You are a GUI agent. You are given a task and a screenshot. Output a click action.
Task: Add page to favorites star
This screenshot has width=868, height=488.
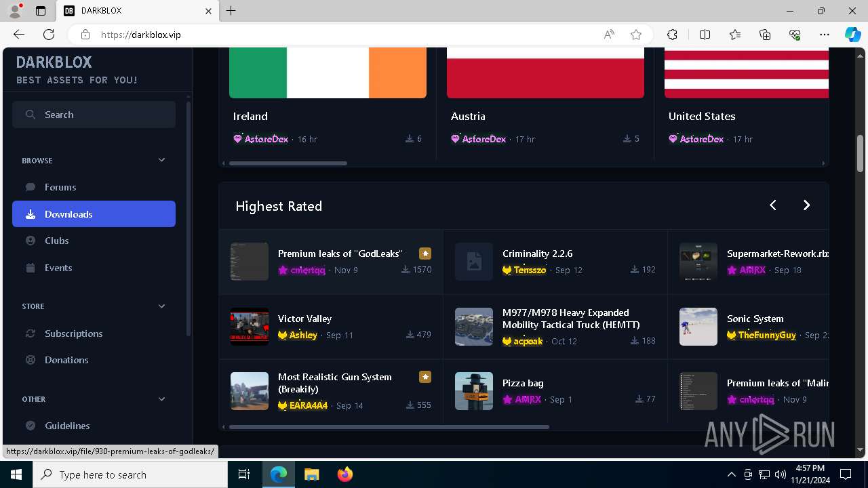point(636,35)
